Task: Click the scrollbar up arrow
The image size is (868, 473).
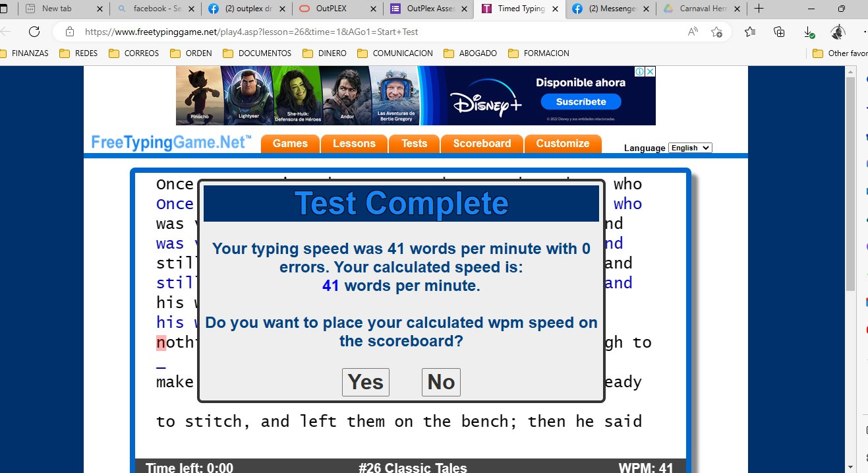Action: [x=850, y=71]
